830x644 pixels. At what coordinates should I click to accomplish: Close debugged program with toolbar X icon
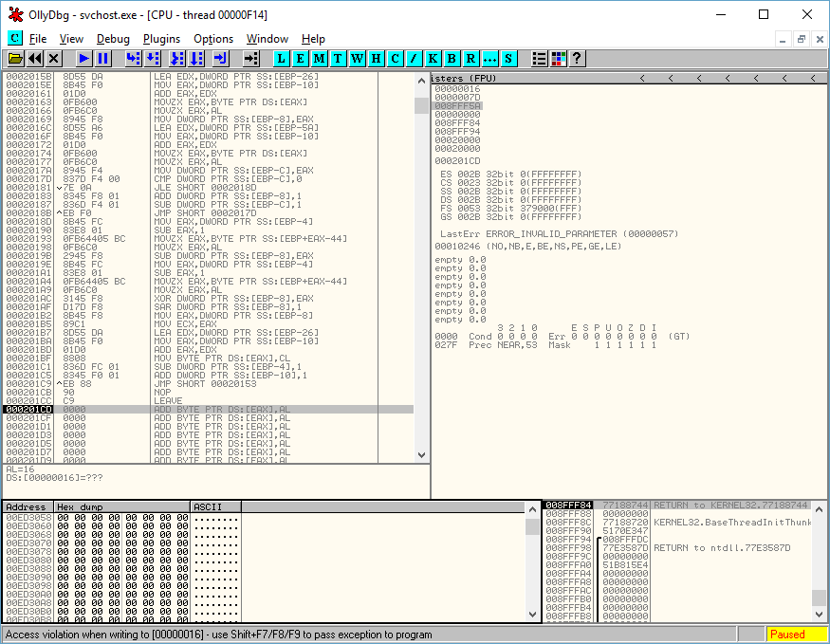click(x=53, y=58)
